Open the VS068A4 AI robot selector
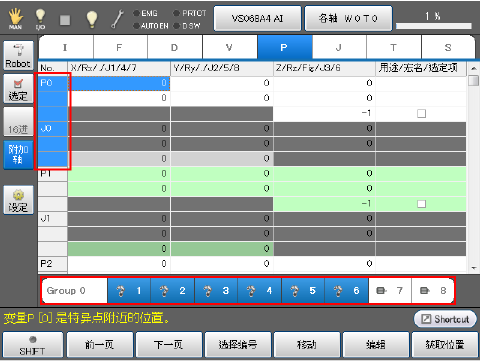This screenshot has width=480, height=361. point(257,18)
